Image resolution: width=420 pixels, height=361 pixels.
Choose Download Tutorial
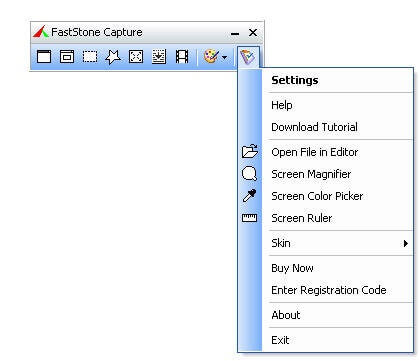pyautogui.click(x=338, y=127)
